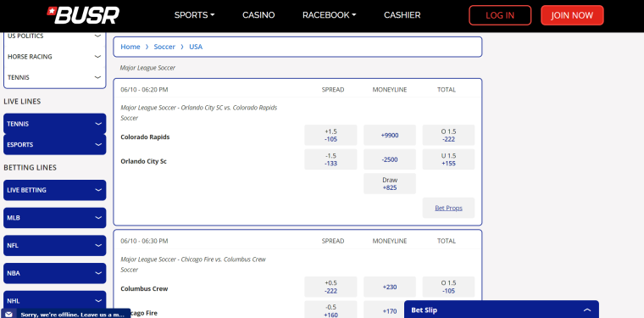Select Chicago Fire spread -0.5 +160
The height and width of the screenshot is (318, 644).
(330, 310)
